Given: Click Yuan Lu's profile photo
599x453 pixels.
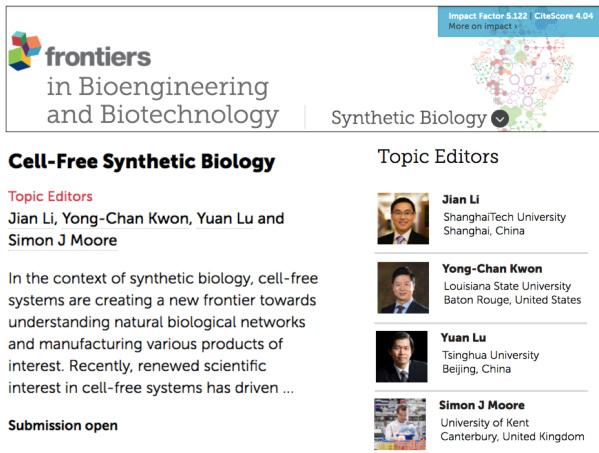Looking at the screenshot, I should tap(401, 357).
